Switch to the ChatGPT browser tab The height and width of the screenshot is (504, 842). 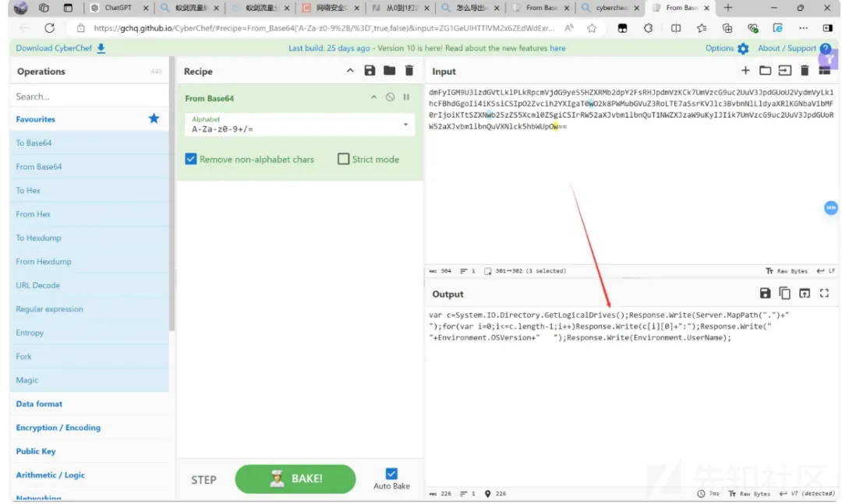pos(119,8)
